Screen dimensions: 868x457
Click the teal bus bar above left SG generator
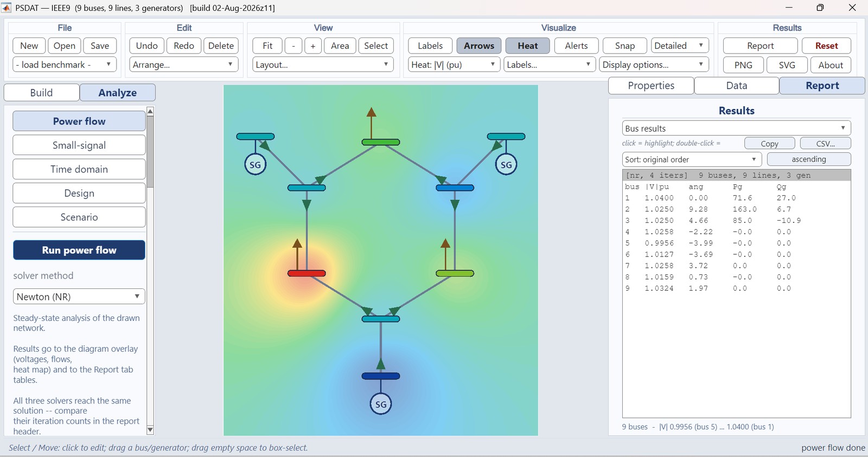pyautogui.click(x=255, y=137)
